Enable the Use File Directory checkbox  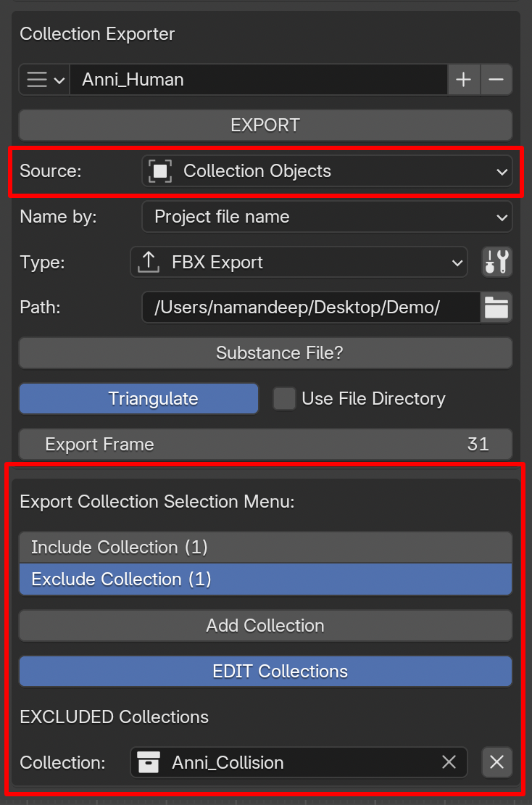point(285,399)
